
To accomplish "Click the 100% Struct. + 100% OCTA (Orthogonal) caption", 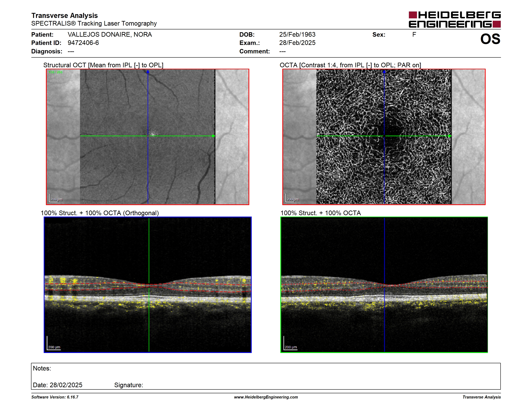I will (100, 213).
